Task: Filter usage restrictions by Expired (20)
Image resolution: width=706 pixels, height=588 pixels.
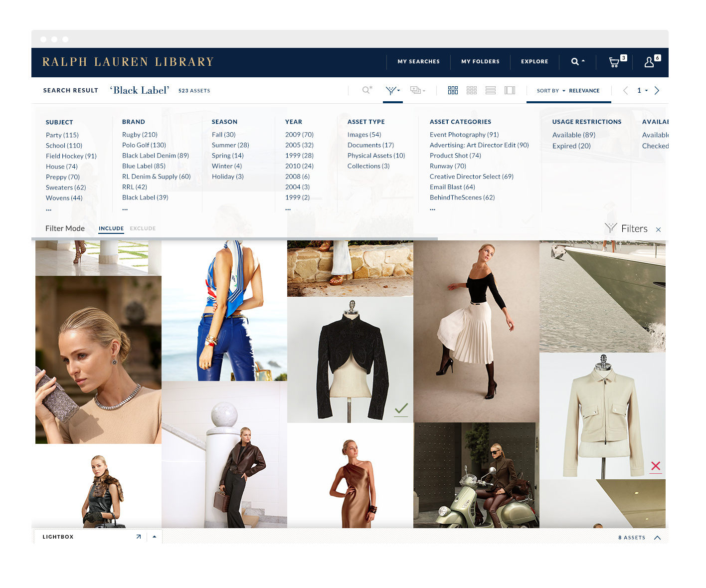Action: point(571,146)
